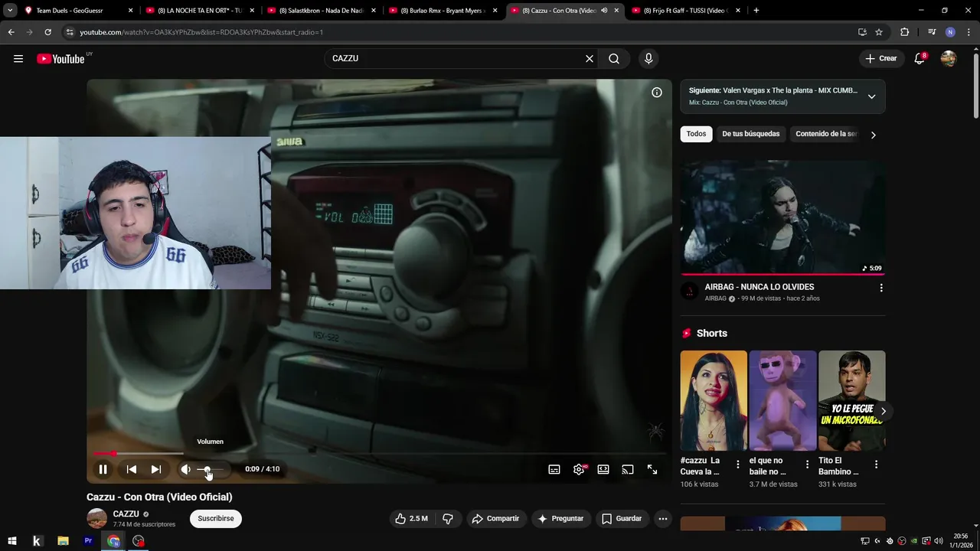Toggle subtitles in the player
Screen dimensions: 980x551
coord(554,469)
